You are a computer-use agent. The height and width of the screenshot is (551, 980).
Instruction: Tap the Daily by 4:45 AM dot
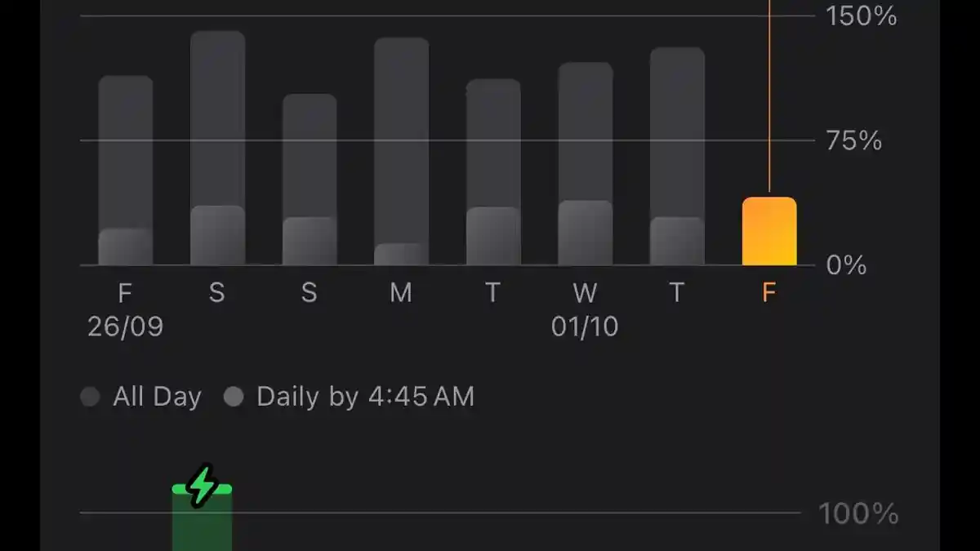click(234, 398)
